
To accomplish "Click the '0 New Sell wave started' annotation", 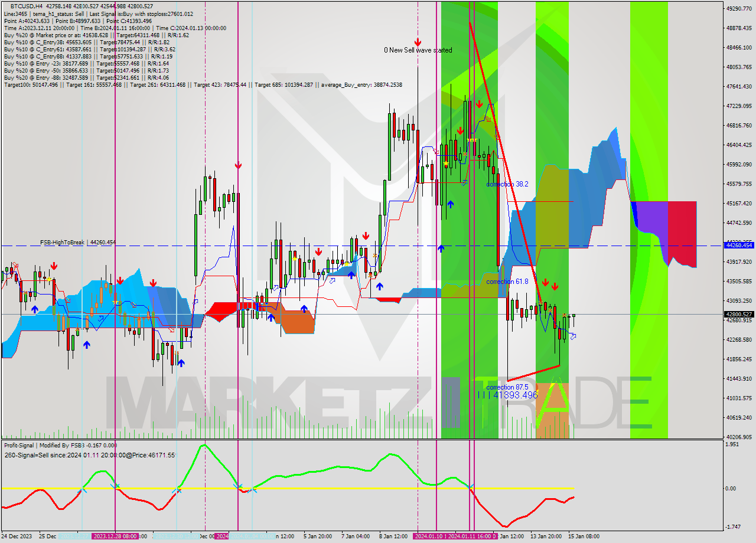I will [x=418, y=50].
